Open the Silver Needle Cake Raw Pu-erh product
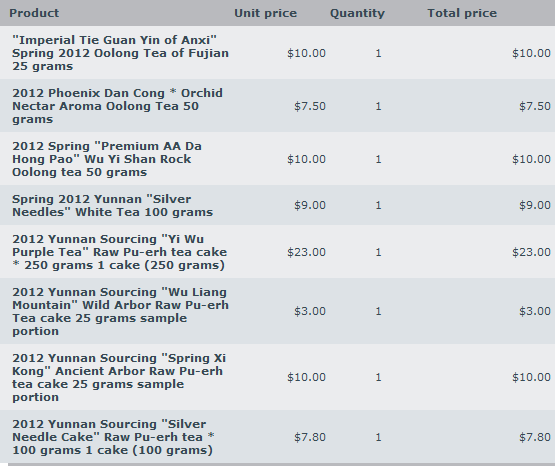The height and width of the screenshot is (466, 555). click(113, 437)
